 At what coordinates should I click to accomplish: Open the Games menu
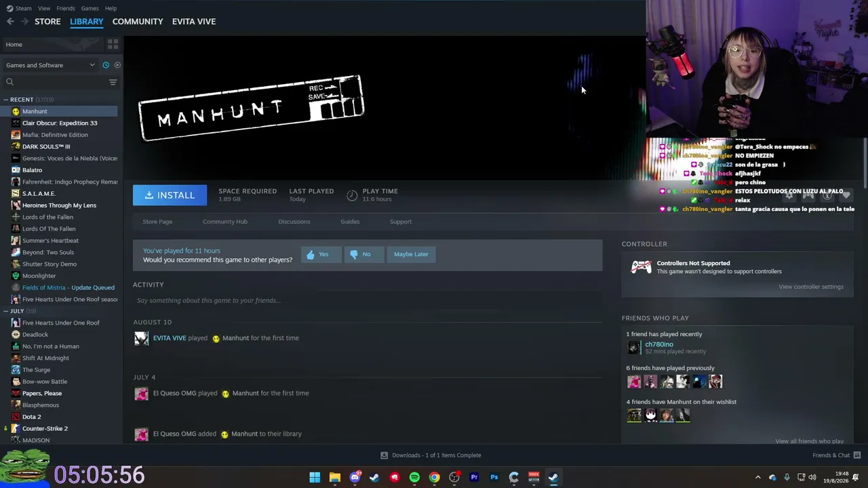[x=90, y=8]
